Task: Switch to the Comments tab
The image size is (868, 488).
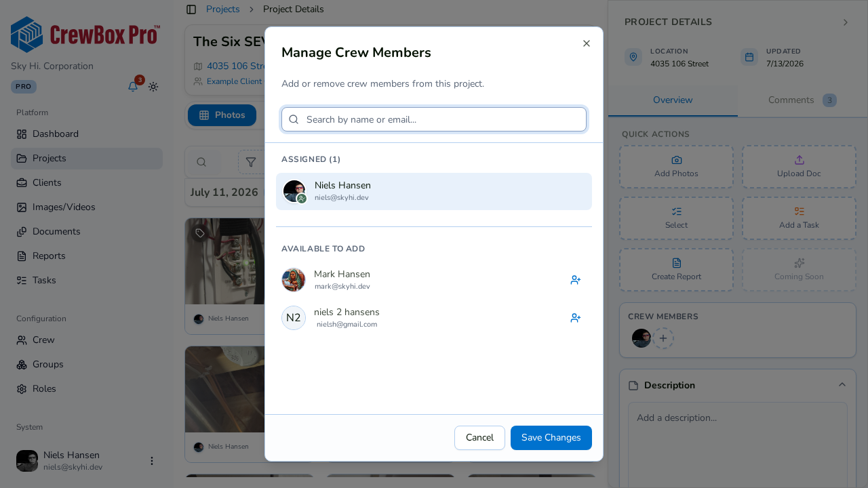Action: coord(802,100)
